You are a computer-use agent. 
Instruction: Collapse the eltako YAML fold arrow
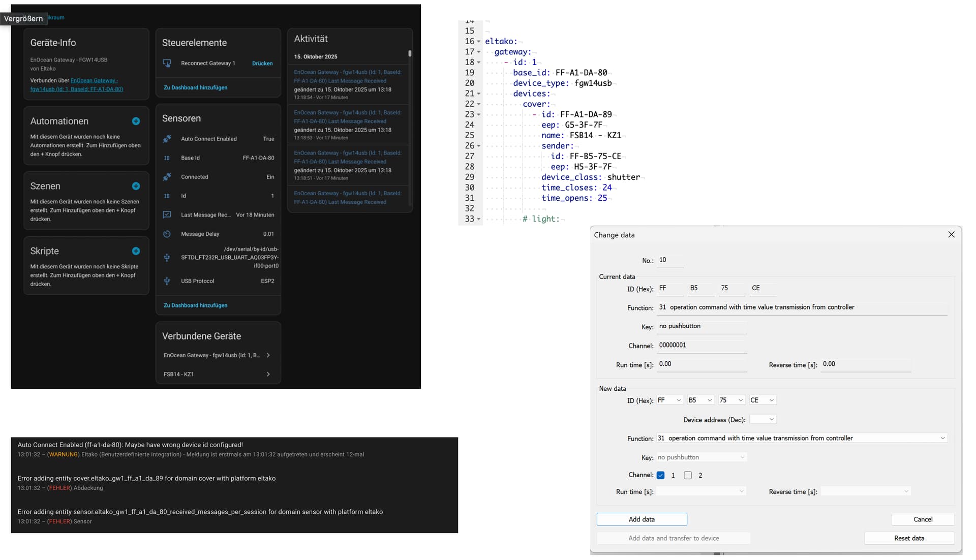tap(478, 42)
